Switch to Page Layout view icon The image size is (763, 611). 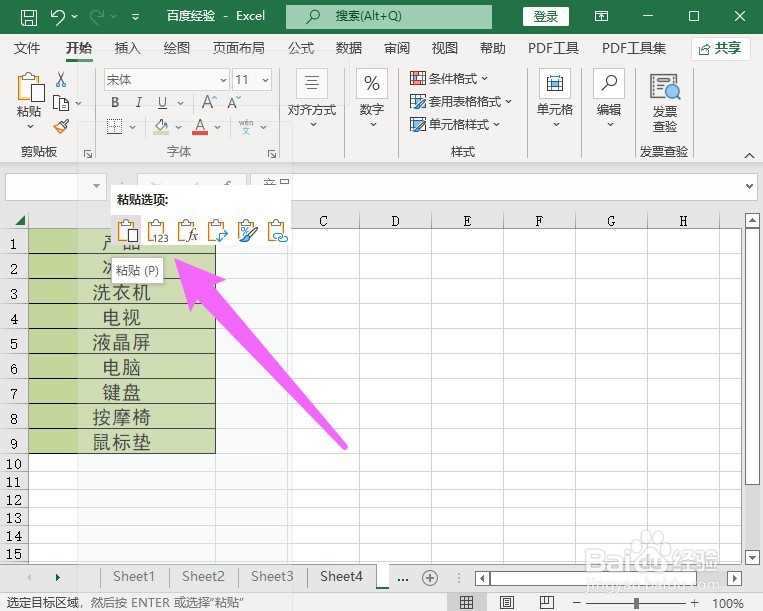pyautogui.click(x=507, y=603)
